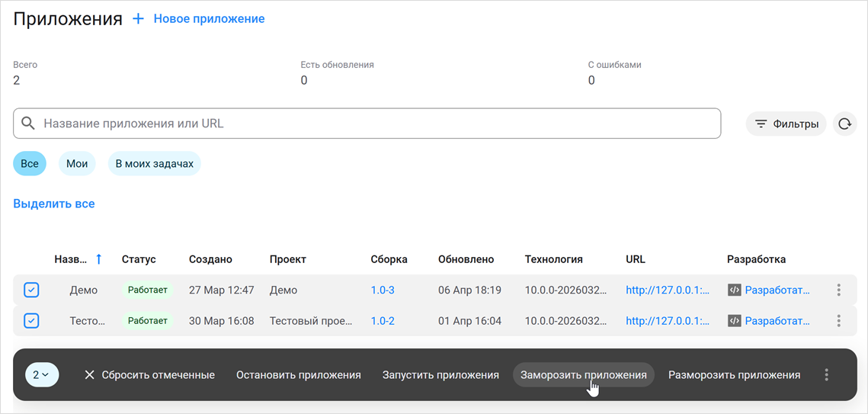Uncheck the Тесто… row checkbox

[31, 320]
